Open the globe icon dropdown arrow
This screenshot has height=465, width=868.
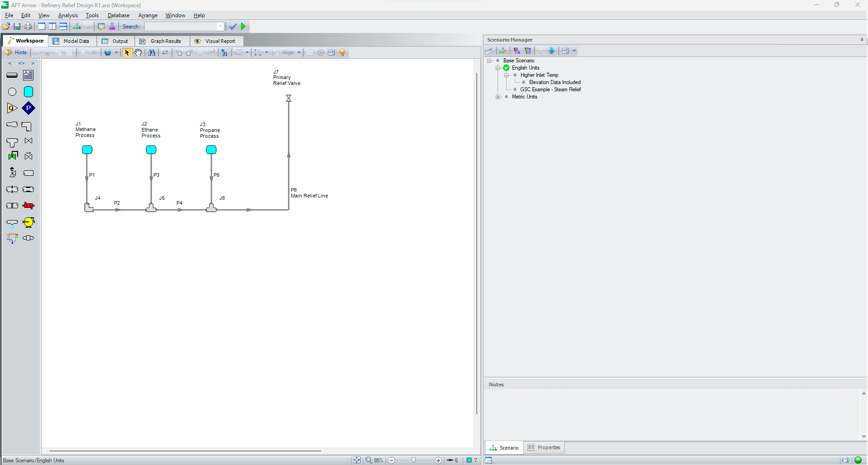[116, 52]
